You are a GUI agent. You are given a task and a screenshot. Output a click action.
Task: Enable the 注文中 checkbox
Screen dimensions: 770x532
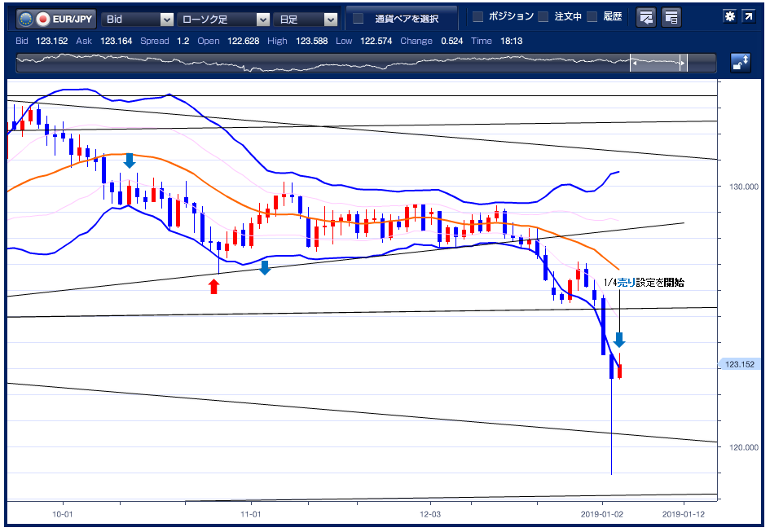coord(543,17)
